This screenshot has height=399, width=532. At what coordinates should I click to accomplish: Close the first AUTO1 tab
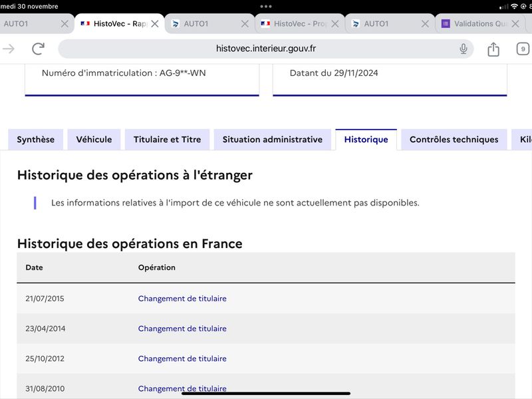(65, 24)
